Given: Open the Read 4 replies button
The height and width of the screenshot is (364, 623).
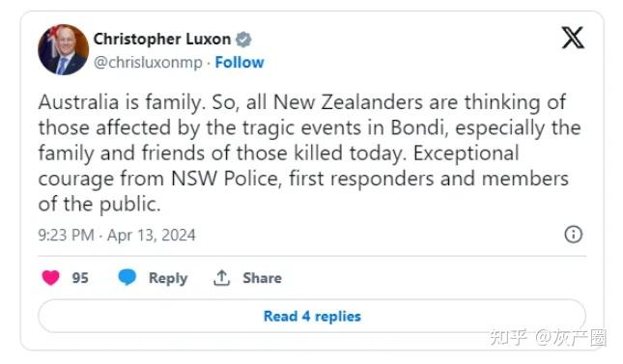Looking at the screenshot, I should pyautogui.click(x=312, y=317).
